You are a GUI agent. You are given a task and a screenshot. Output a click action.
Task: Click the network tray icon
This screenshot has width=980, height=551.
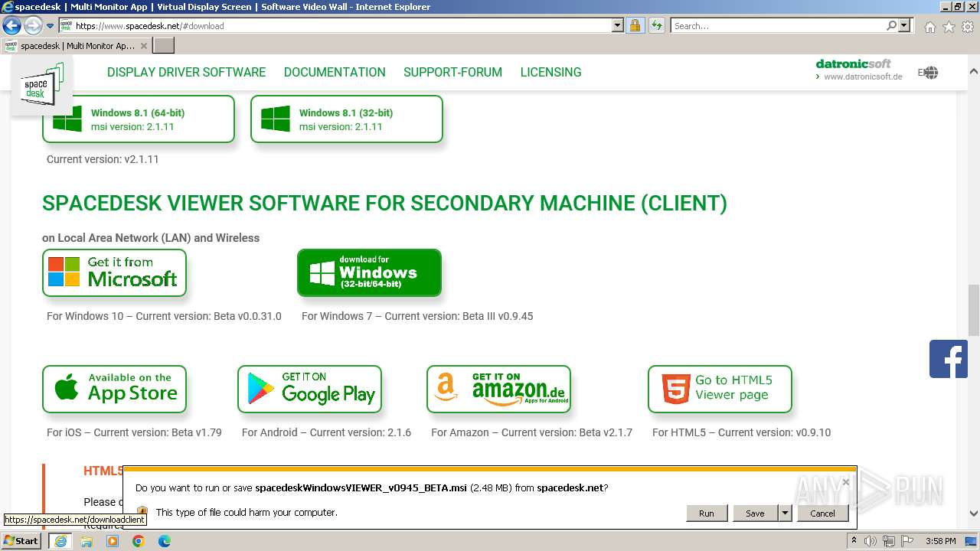pos(890,541)
